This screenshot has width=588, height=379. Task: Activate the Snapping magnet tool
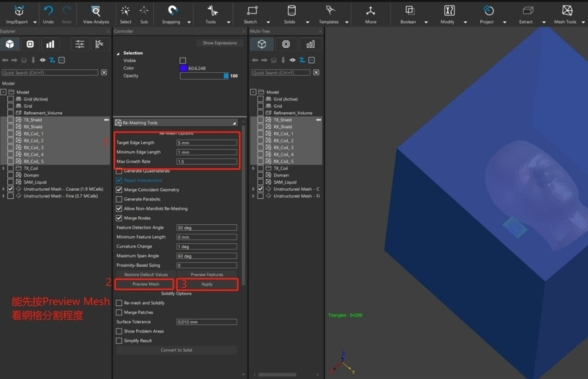pyautogui.click(x=172, y=11)
